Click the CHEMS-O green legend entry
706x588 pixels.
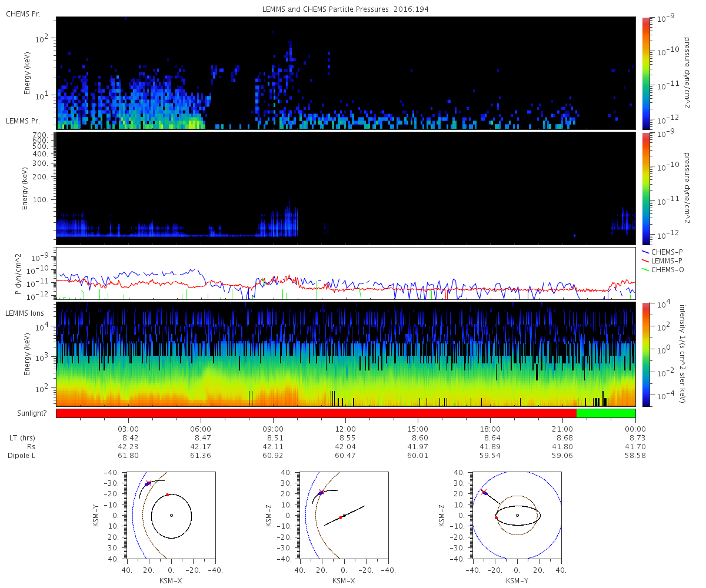663,270
